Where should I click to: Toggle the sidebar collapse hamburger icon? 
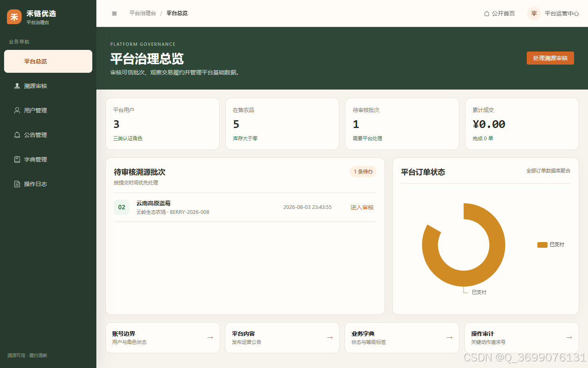tap(114, 13)
